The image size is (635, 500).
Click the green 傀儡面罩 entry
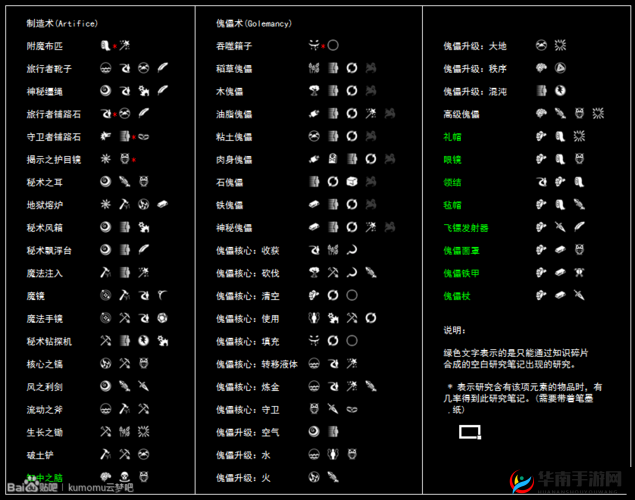click(461, 251)
